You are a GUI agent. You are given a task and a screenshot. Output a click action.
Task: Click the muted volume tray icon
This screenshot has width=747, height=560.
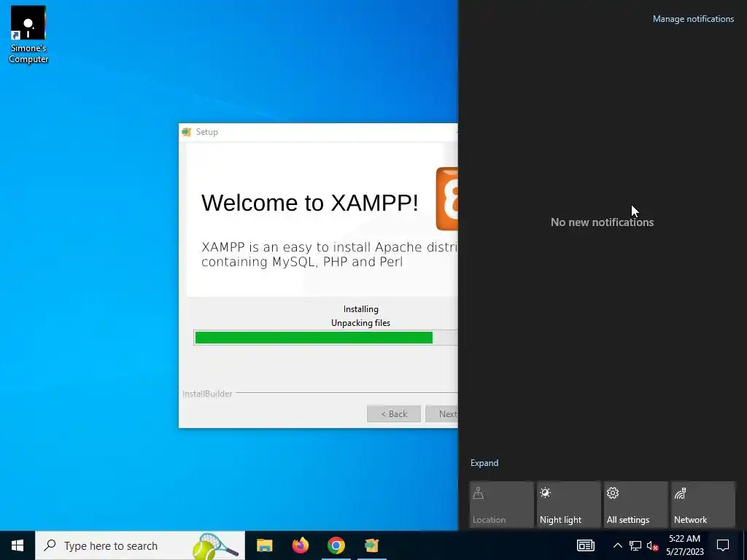point(652,545)
